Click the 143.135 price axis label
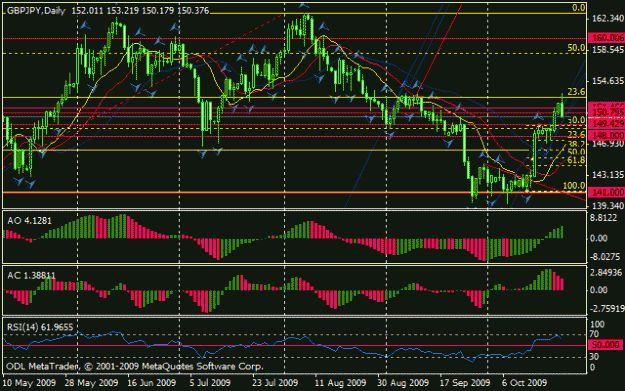This screenshot has width=625, height=391. (608, 175)
